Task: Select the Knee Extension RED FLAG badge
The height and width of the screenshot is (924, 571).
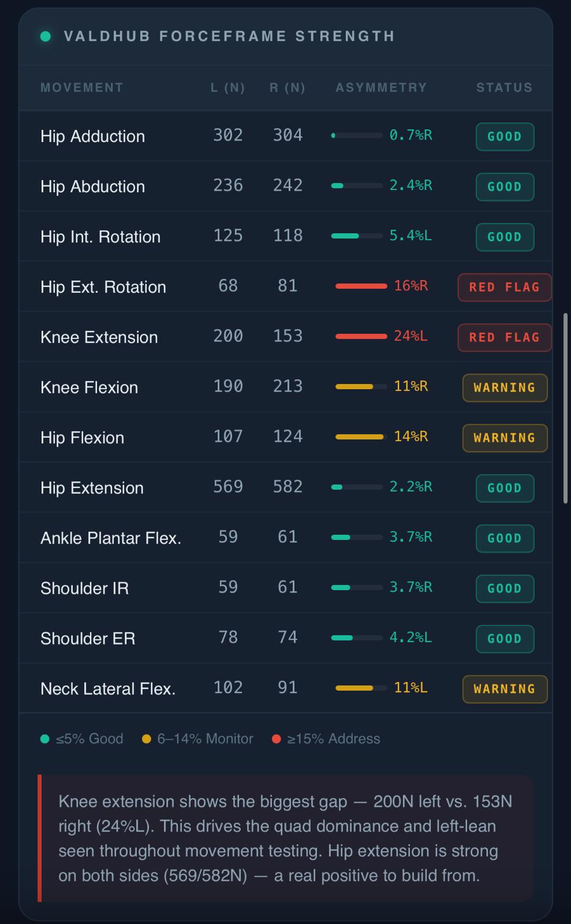Action: pos(505,337)
